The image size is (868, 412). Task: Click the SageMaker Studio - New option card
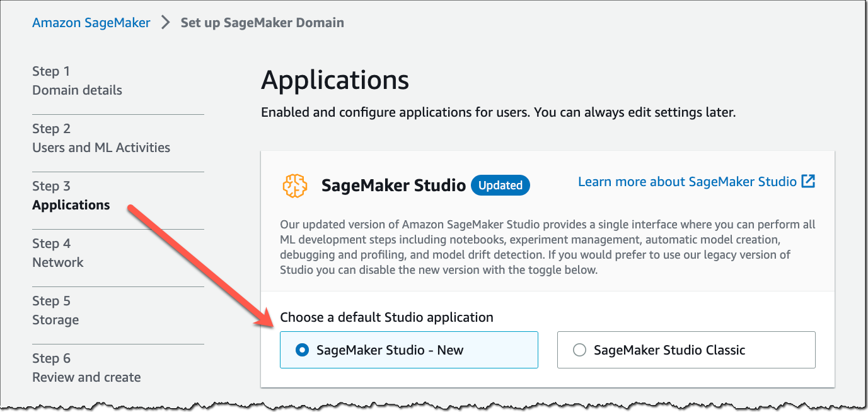(408, 349)
